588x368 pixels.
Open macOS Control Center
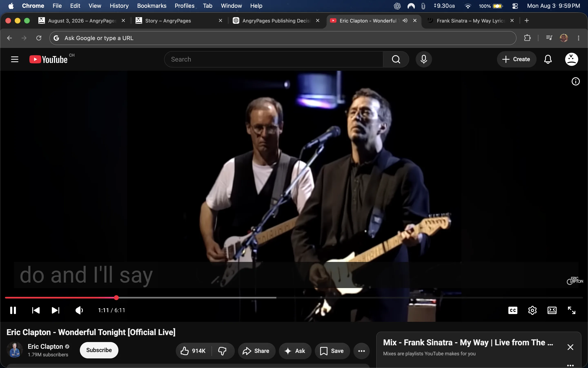point(515,6)
